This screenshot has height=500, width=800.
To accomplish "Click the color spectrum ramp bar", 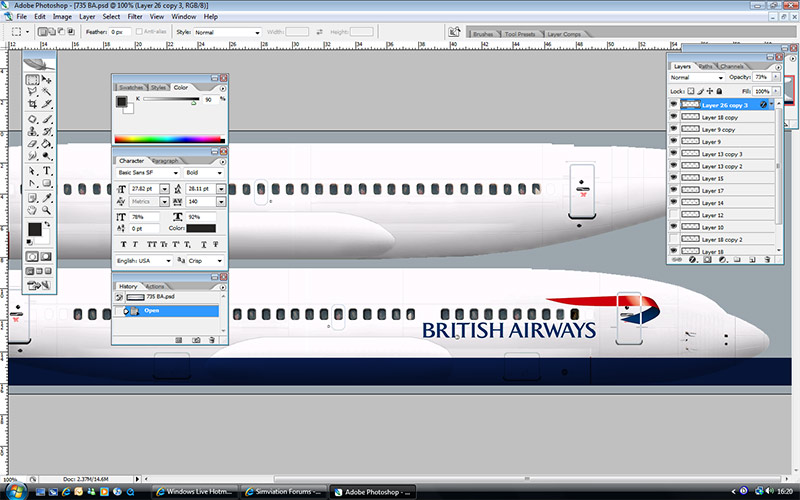I will click(170, 139).
